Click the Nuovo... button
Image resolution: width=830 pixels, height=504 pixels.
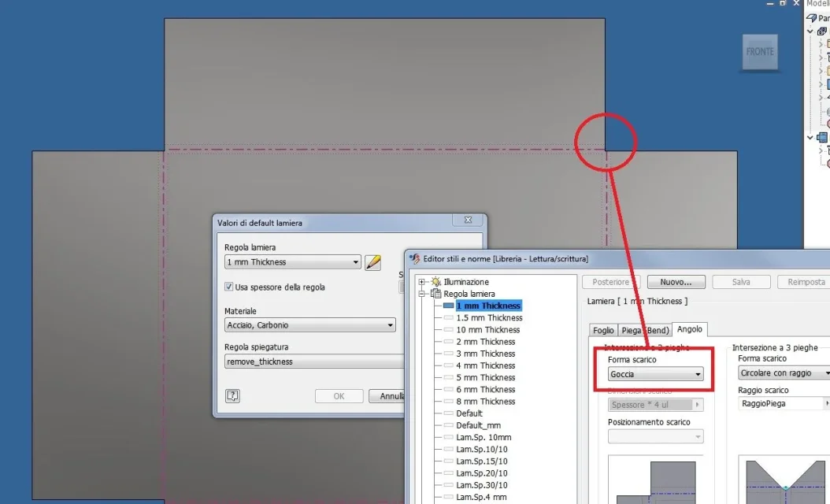(676, 282)
